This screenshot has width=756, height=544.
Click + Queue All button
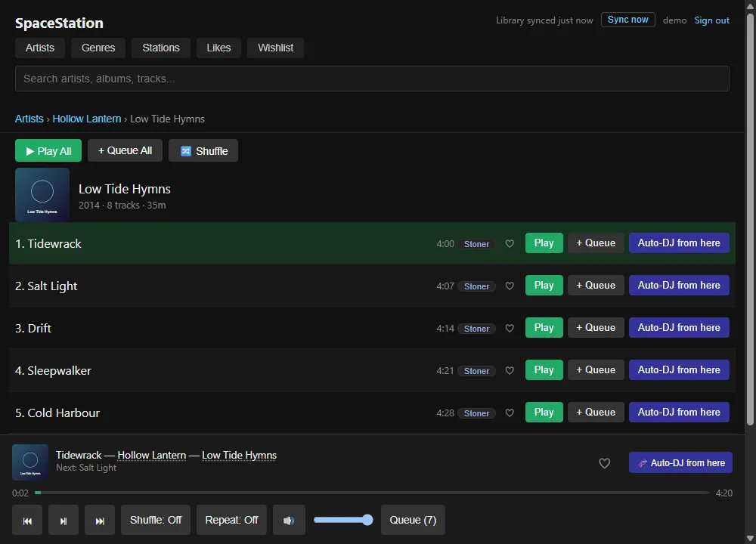coord(125,151)
